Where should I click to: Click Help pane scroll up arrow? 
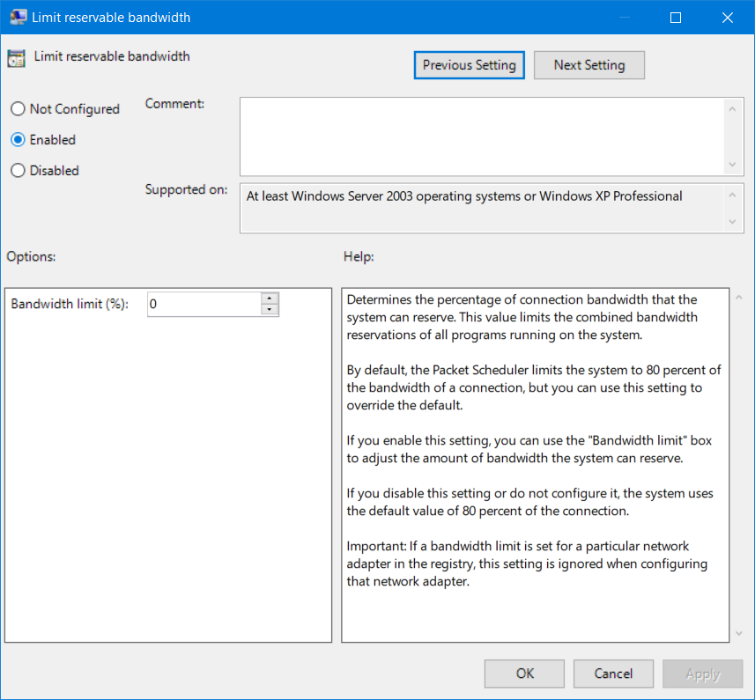[x=739, y=298]
